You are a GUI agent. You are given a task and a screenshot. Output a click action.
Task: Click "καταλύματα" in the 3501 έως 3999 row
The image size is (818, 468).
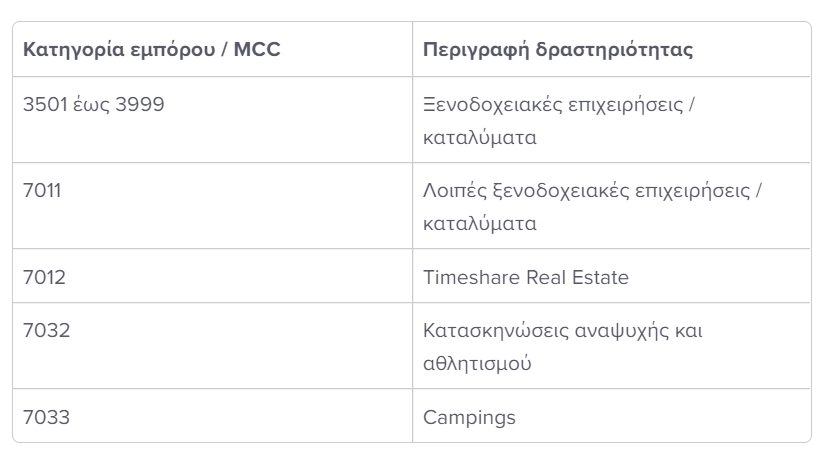[480, 137]
